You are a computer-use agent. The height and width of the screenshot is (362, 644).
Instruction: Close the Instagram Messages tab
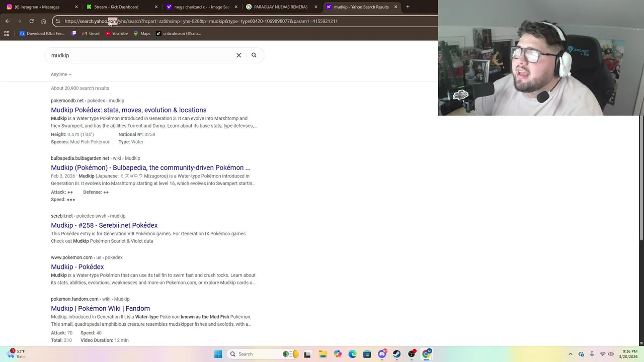[x=76, y=7]
